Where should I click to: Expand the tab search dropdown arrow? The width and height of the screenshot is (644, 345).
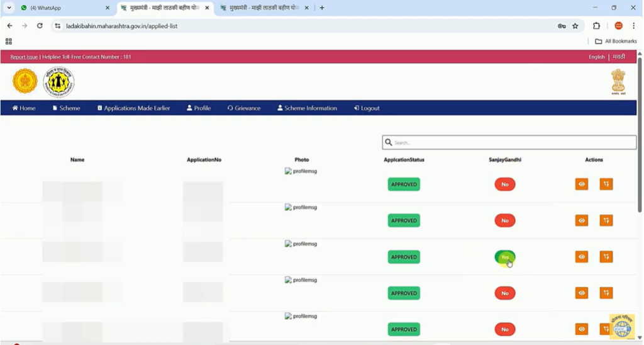pyautogui.click(x=9, y=8)
